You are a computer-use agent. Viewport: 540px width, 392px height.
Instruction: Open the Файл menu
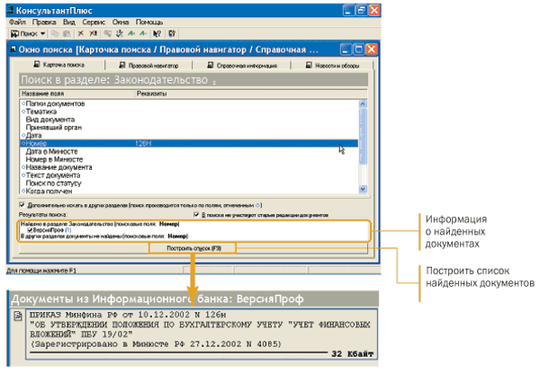pos(17,22)
